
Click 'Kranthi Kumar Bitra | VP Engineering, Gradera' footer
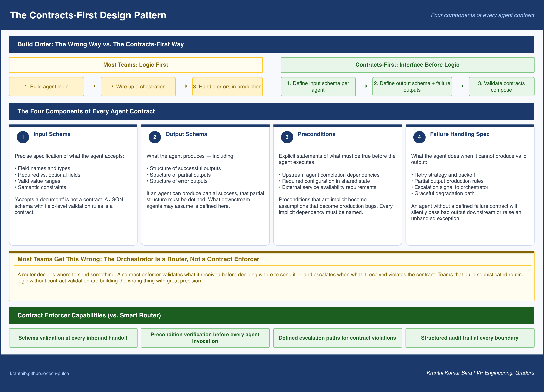481,373
